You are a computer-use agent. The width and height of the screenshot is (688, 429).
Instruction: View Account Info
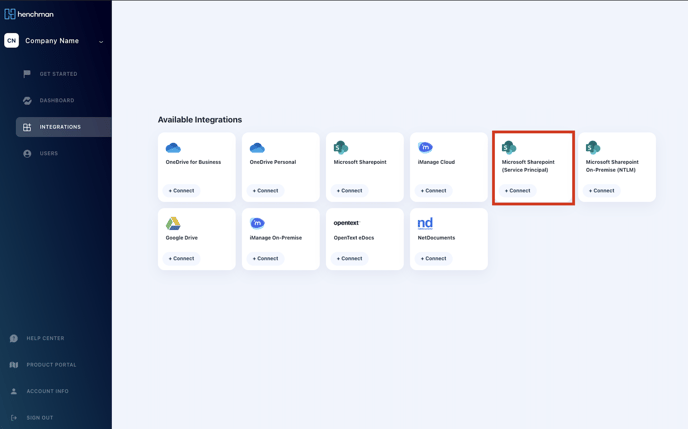click(x=47, y=392)
